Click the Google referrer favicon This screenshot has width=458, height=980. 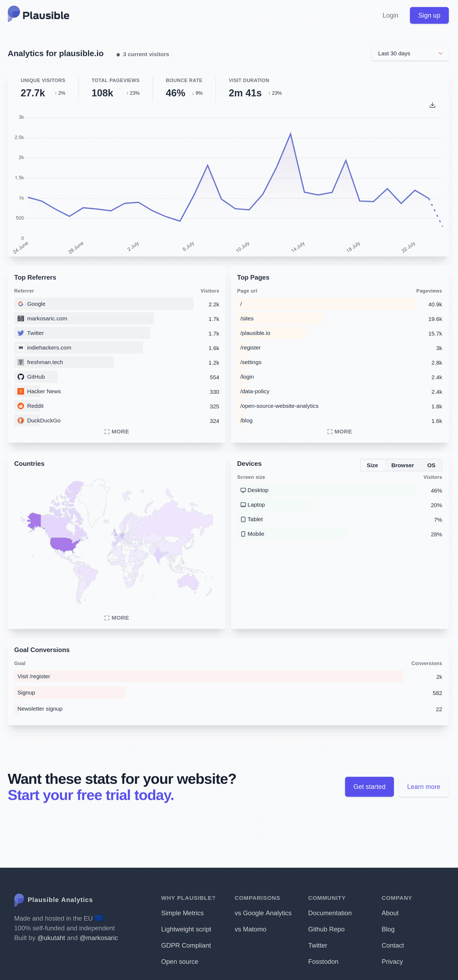pos(21,304)
